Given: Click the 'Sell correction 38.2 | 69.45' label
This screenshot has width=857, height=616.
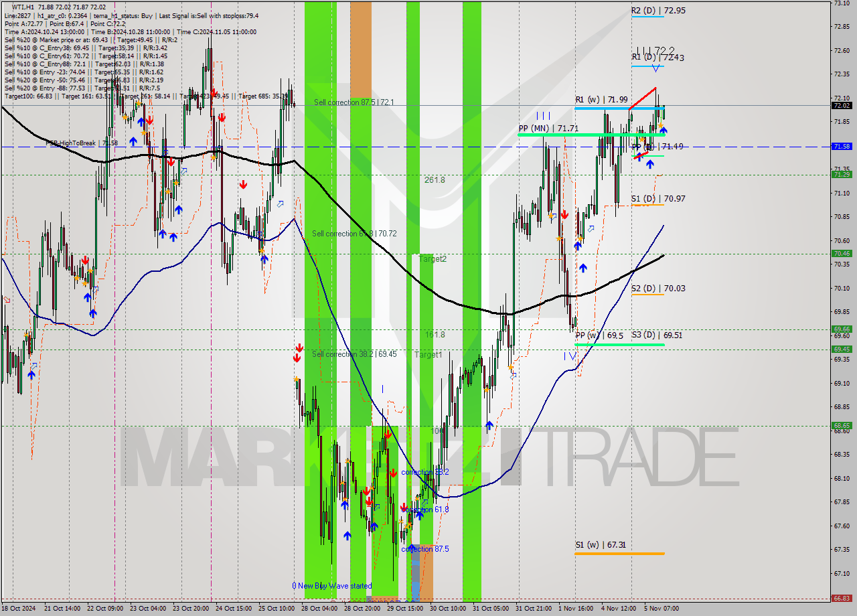Looking at the screenshot, I should pos(354,354).
